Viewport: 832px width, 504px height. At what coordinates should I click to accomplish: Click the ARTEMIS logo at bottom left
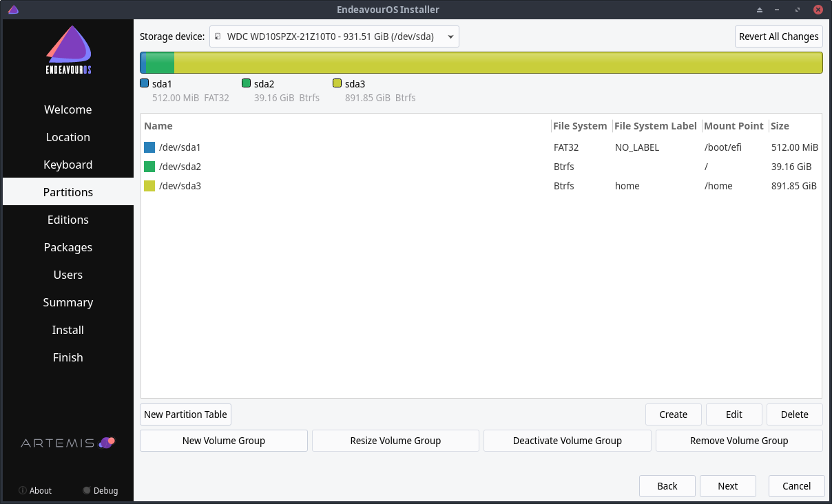[x=67, y=443]
